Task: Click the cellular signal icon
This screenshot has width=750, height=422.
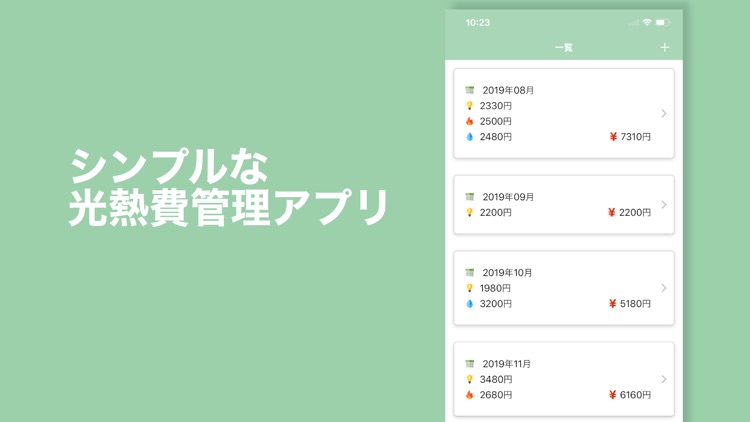Action: (634, 22)
